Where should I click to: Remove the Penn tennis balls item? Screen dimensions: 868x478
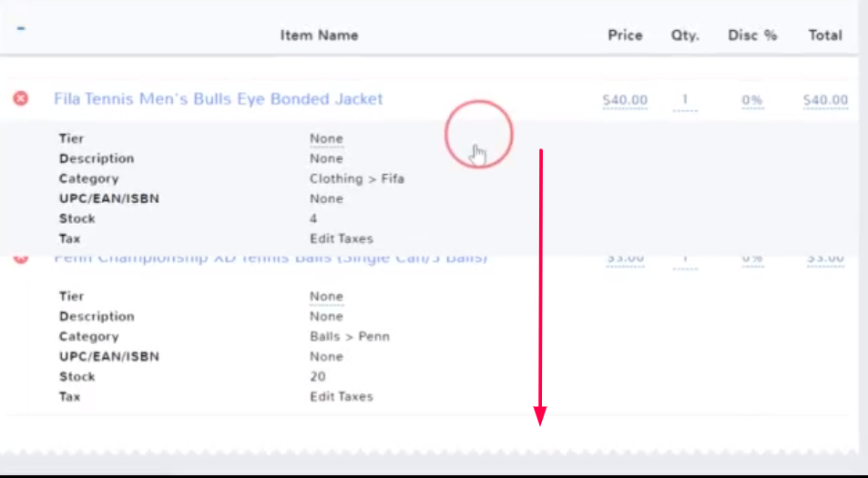[x=20, y=259]
